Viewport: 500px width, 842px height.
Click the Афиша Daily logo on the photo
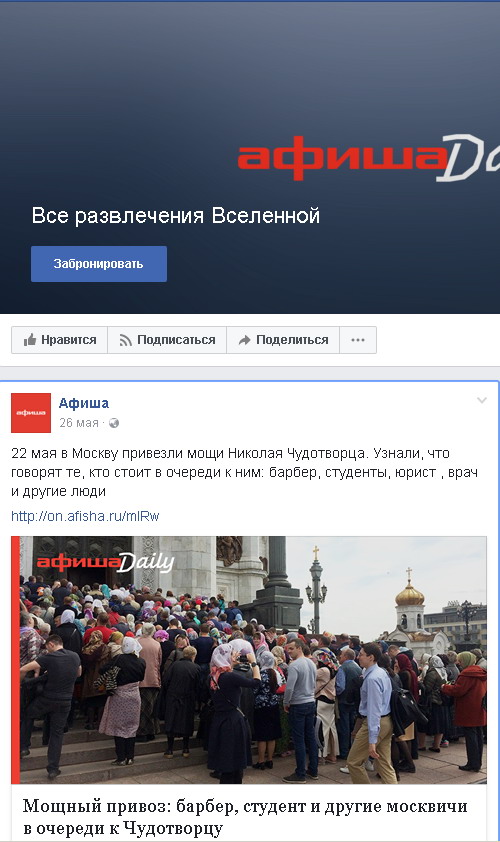coord(105,562)
